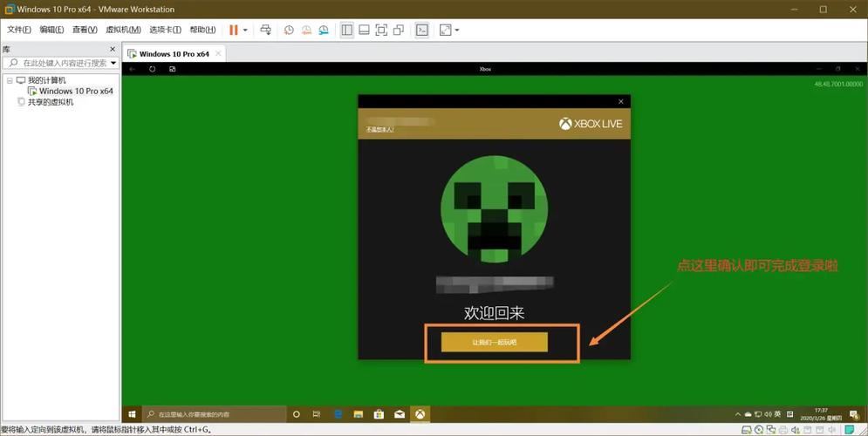Viewport: 868px width, 436px height.
Task: Toggle the library sidebar view icon
Action: coord(347,30)
